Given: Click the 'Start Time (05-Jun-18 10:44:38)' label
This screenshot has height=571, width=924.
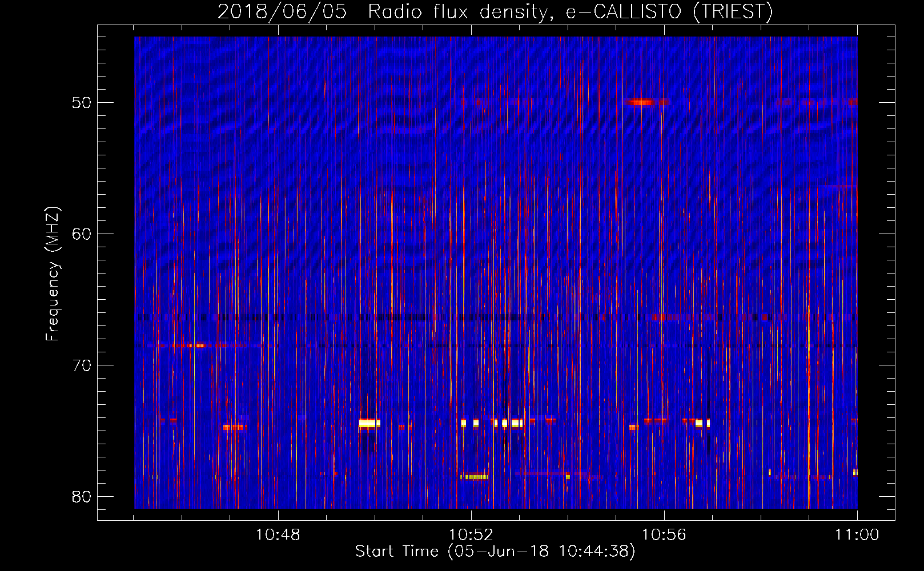Looking at the screenshot, I should point(495,552).
